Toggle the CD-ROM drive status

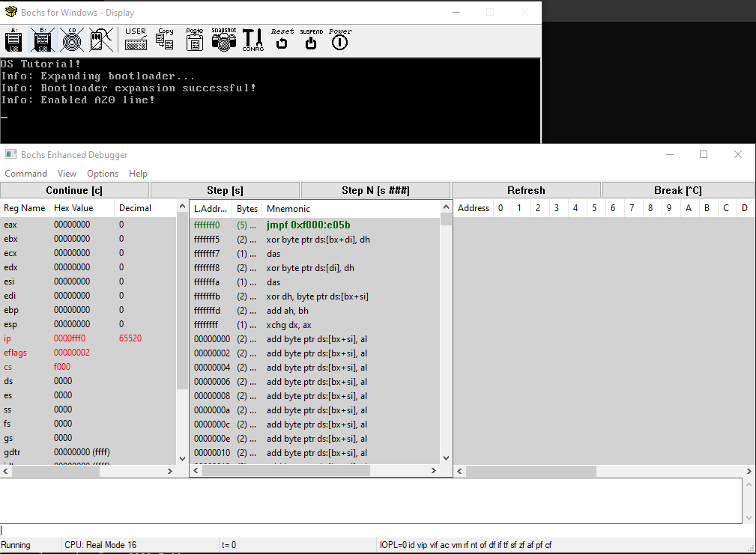coord(71,40)
